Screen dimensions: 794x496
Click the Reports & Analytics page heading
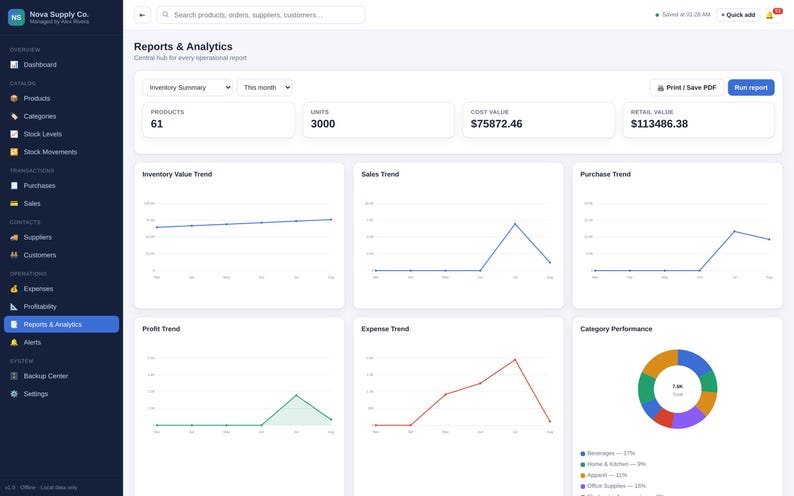tap(183, 47)
